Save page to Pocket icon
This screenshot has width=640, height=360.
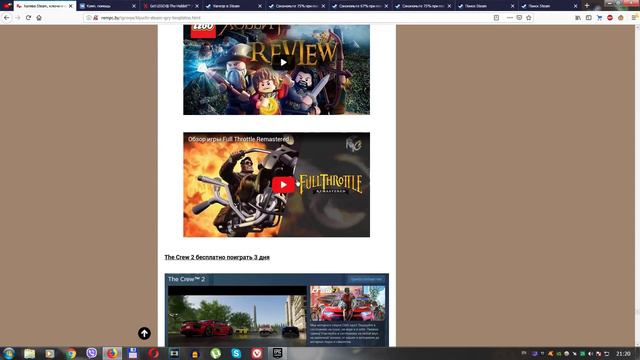[519, 18]
